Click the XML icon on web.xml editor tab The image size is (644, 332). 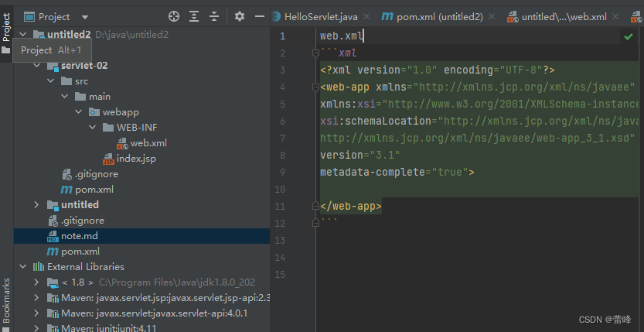513,17
